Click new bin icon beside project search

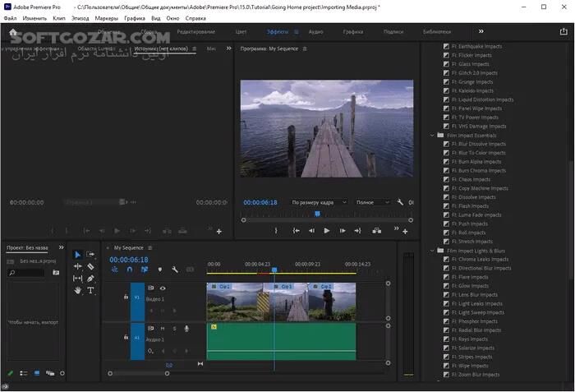coord(56,273)
